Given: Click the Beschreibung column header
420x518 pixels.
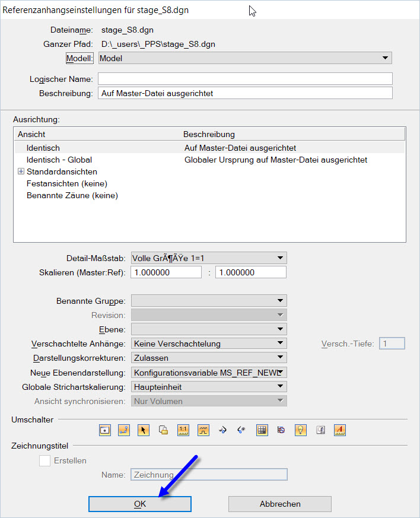Looking at the screenshot, I should coord(293,134).
